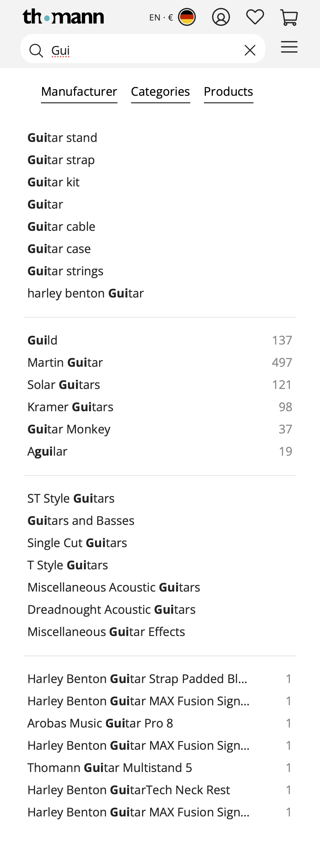Go to the Thomann logo homepage
320x868 pixels.
point(63,17)
